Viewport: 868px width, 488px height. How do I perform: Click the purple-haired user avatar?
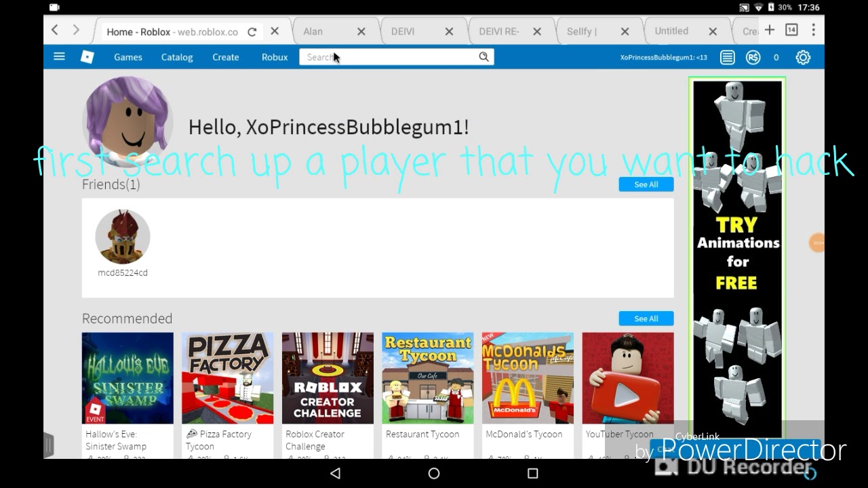click(127, 121)
